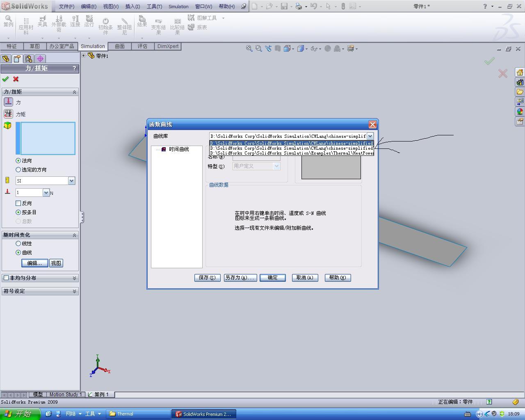
Task: Select the Force (力) load type icon
Action: pyautogui.click(x=8, y=102)
